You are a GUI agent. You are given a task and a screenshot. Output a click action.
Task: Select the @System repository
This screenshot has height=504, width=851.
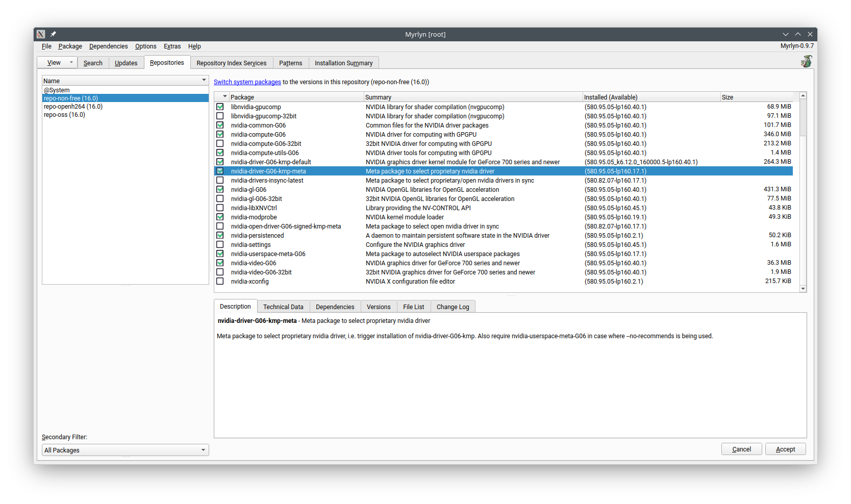coord(126,90)
